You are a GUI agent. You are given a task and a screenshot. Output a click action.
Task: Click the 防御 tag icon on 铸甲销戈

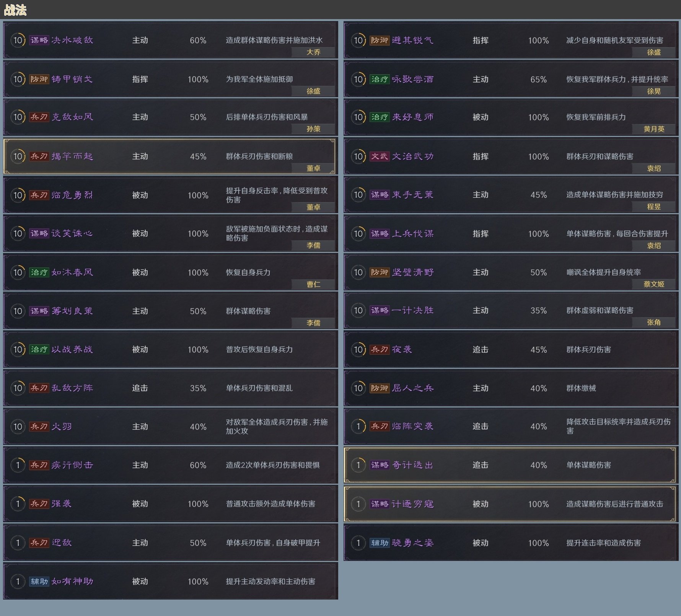tap(39, 79)
